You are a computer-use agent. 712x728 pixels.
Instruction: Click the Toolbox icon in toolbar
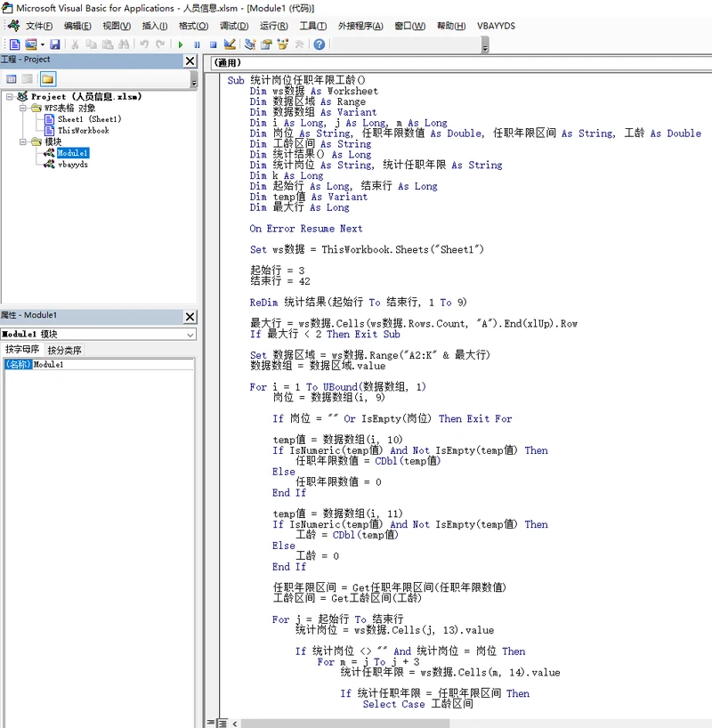[299, 44]
